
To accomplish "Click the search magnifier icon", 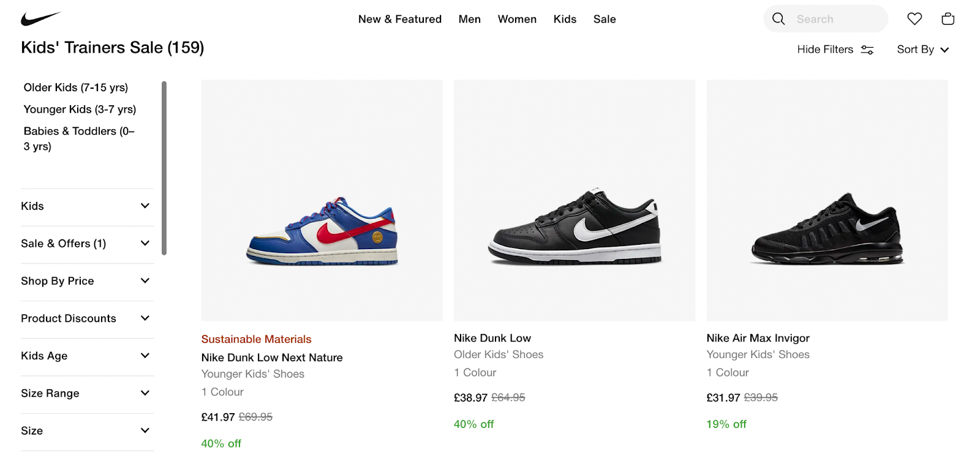I will point(778,19).
